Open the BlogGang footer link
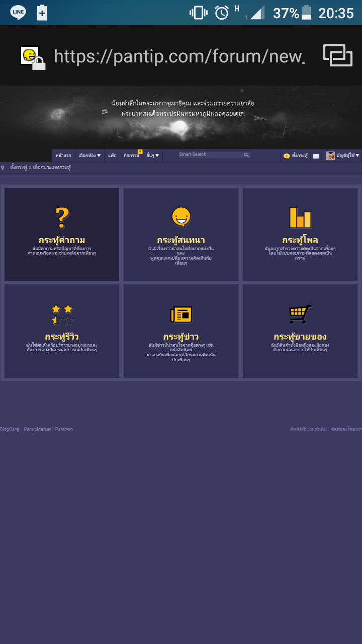This screenshot has width=362, height=644. (x=10, y=429)
